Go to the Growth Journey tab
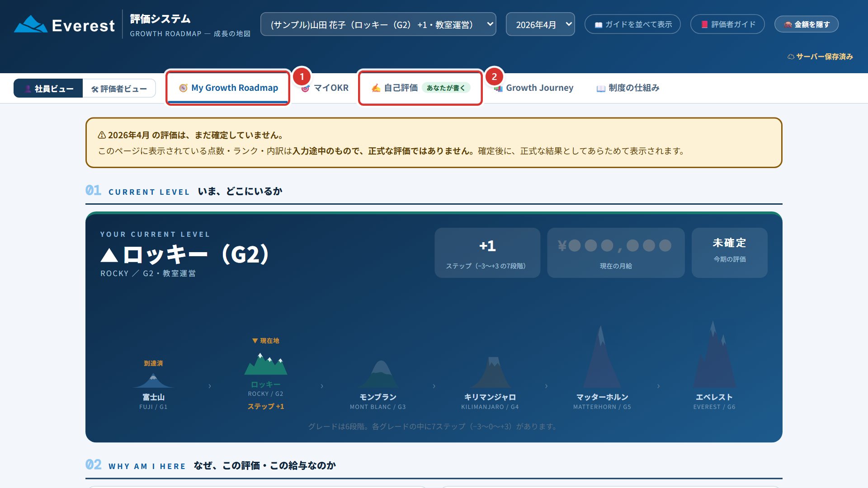Image resolution: width=868 pixels, height=488 pixels. [x=534, y=88]
